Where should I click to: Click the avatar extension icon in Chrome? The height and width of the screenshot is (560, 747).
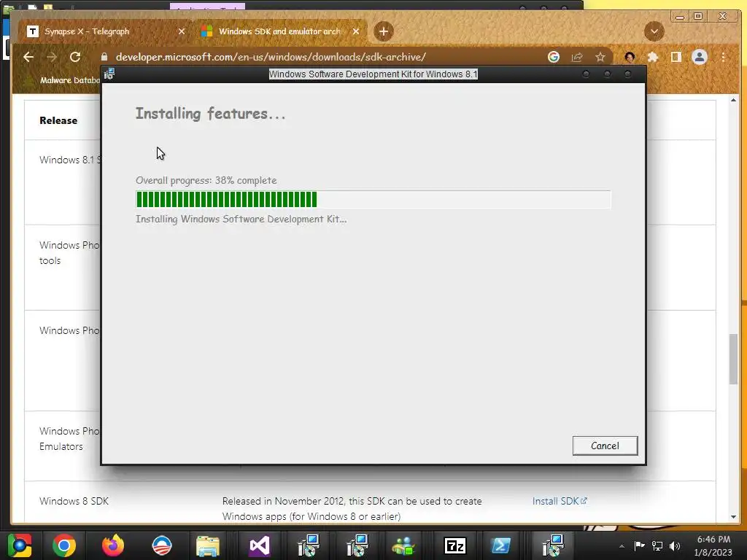(x=630, y=57)
